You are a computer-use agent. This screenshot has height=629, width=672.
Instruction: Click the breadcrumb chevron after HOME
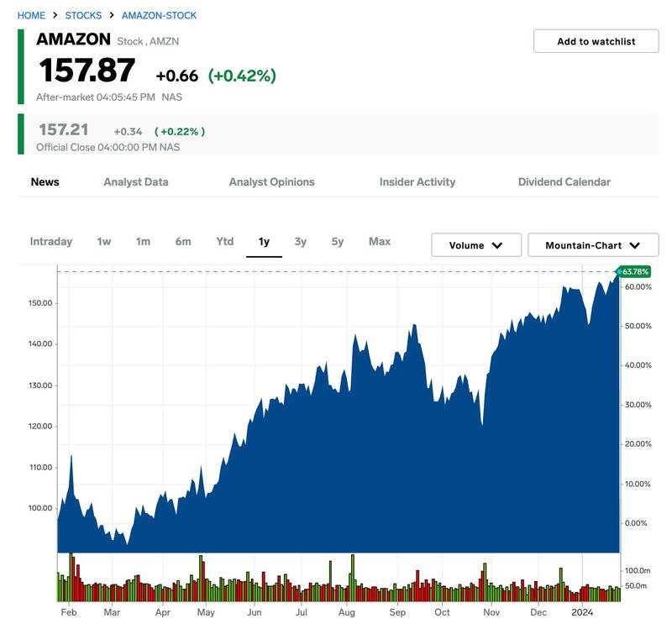point(55,15)
